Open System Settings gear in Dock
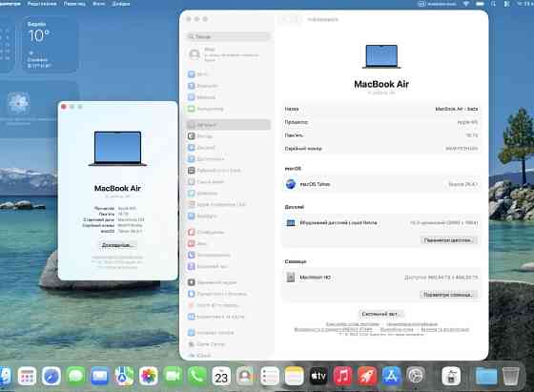Image resolution: width=534 pixels, height=392 pixels. tap(415, 377)
